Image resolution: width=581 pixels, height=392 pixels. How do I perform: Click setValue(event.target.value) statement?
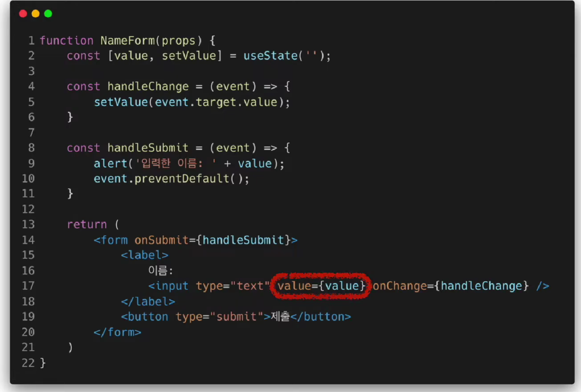point(191,102)
